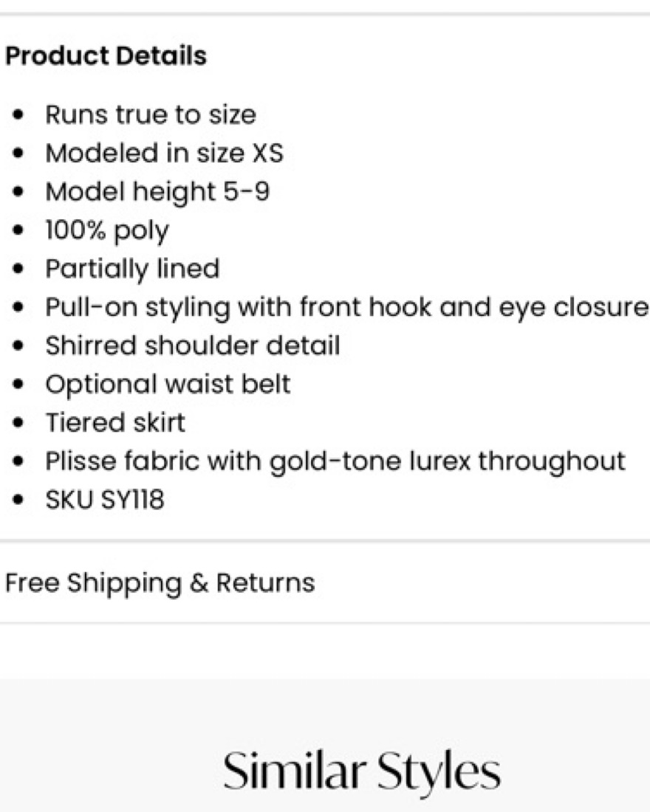Viewport: 650px width, 812px height.
Task: Select the 'Partially lined' detail
Action: 132,269
